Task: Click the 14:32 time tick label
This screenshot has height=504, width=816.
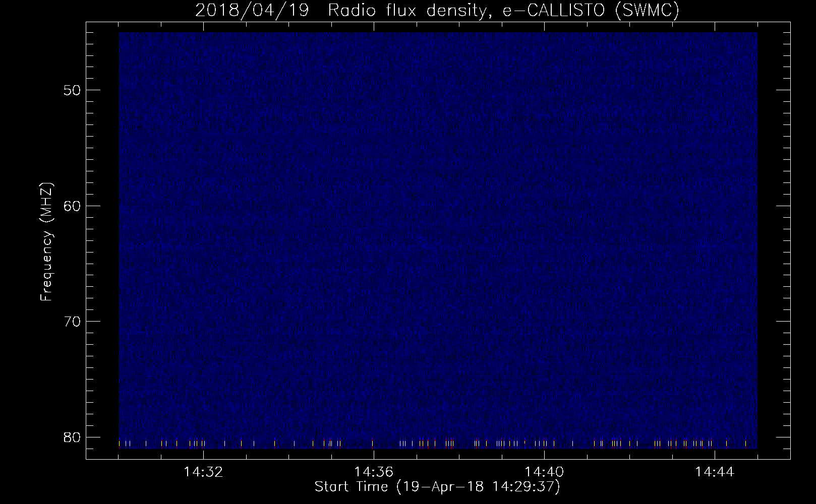Action: [203, 472]
